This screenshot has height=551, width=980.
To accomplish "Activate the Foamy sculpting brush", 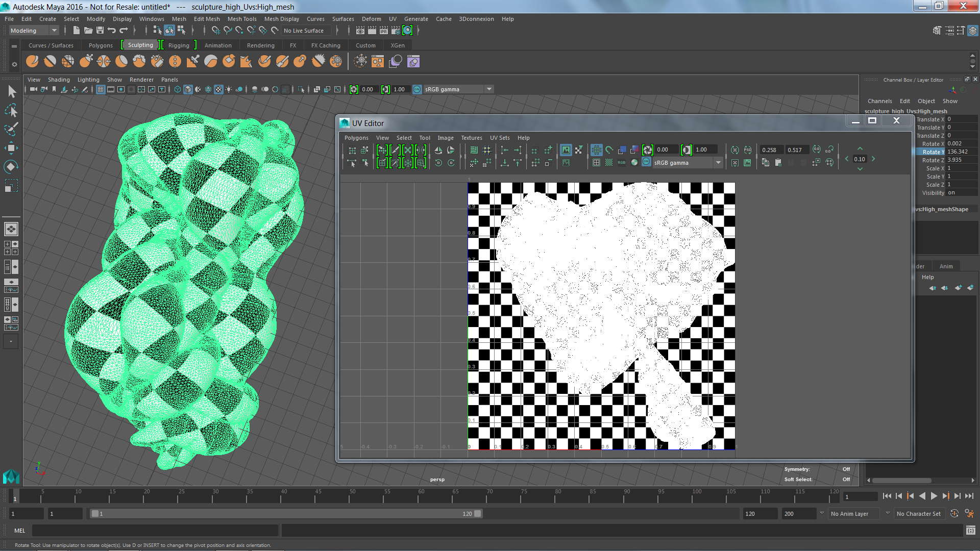I will [139, 62].
